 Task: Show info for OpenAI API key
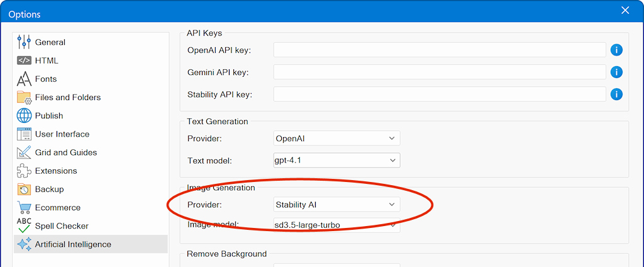pos(616,50)
